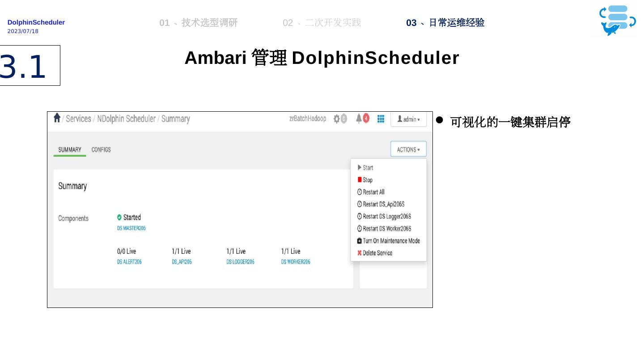Click the DS LOGGER206 component link
644x362 pixels.
(x=240, y=262)
